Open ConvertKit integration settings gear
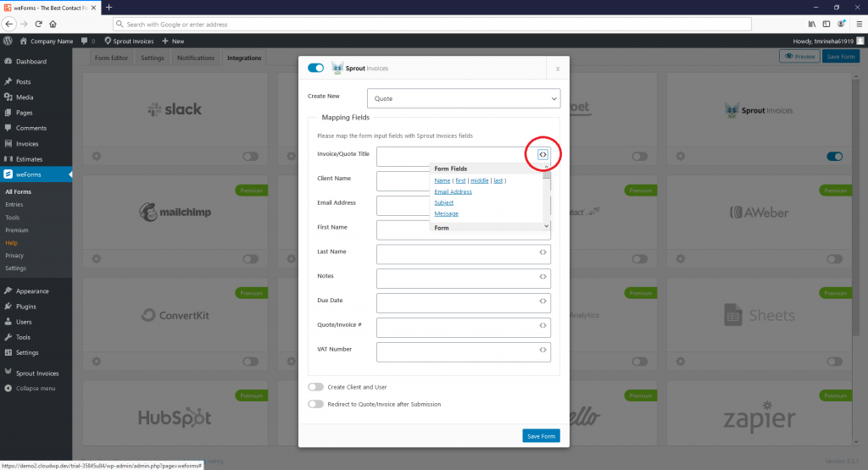 click(x=97, y=362)
